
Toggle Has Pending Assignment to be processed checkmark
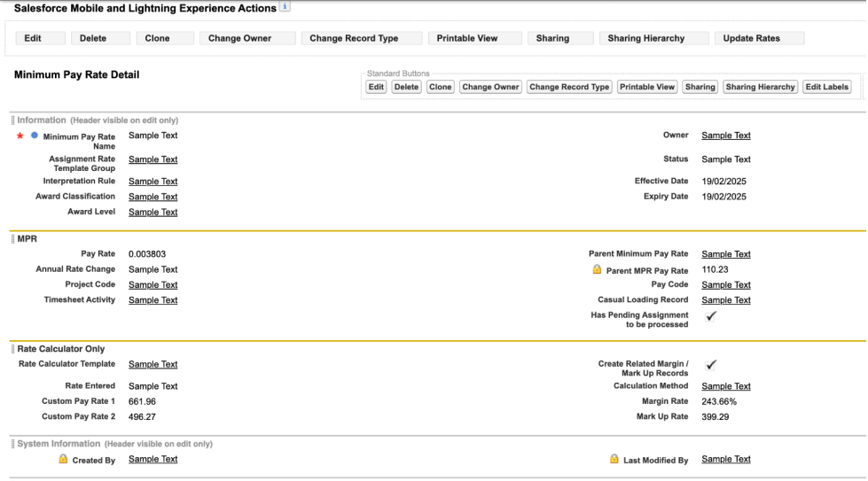(711, 316)
